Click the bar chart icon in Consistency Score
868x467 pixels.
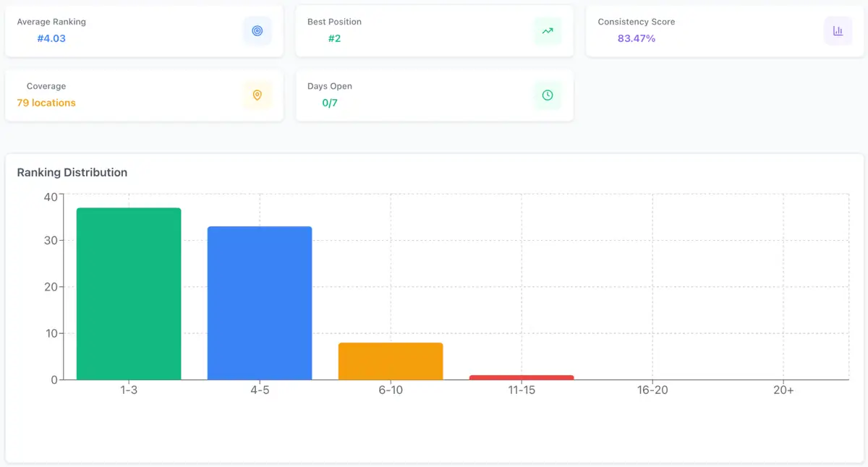pos(838,31)
